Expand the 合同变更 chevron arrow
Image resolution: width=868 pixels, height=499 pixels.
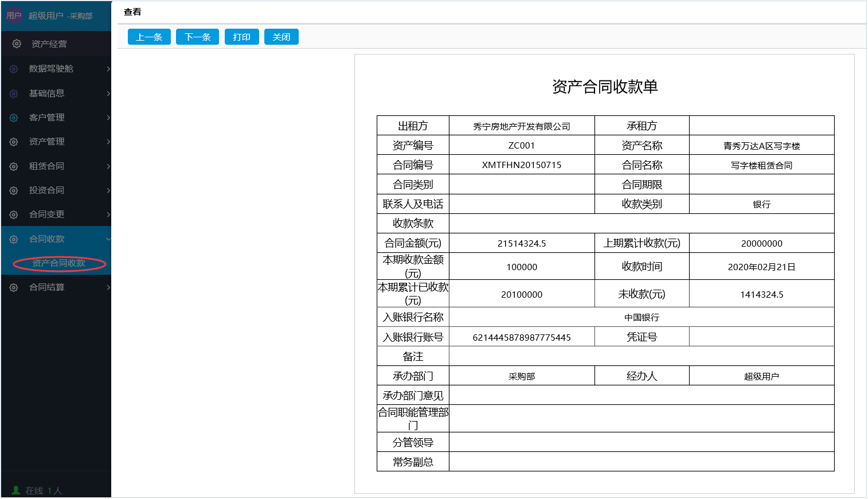[108, 215]
